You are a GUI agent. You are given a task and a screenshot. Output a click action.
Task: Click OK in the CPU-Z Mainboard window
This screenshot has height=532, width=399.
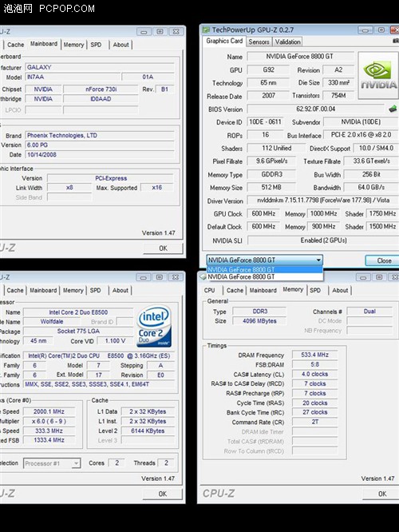(163, 248)
